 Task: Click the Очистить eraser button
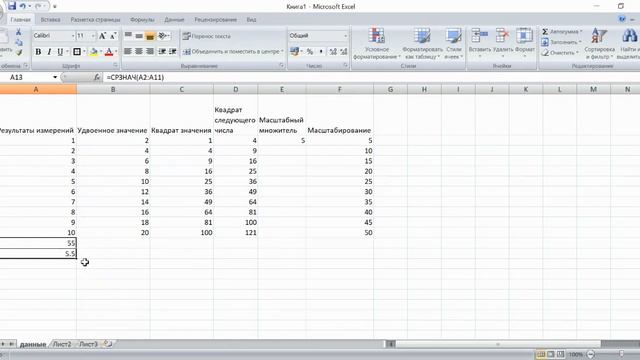[560, 53]
